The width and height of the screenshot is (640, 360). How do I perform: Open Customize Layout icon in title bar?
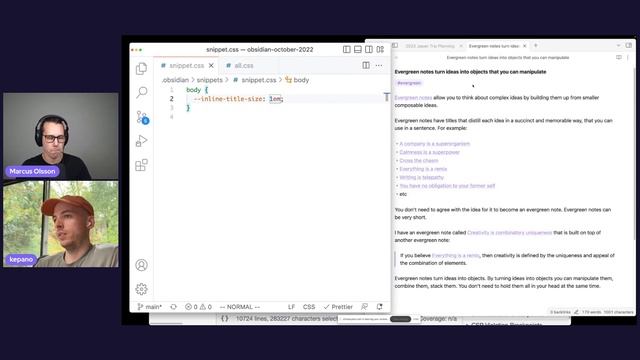click(380, 49)
